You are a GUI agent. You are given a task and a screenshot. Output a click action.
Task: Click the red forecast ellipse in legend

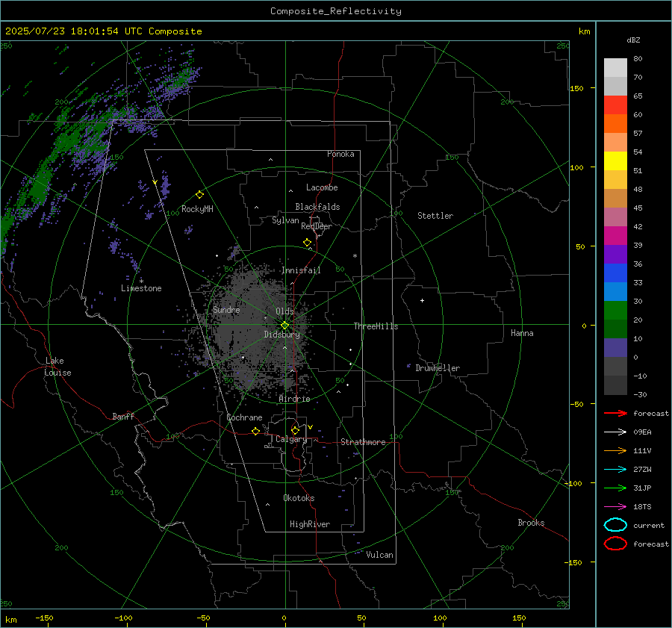[615, 544]
